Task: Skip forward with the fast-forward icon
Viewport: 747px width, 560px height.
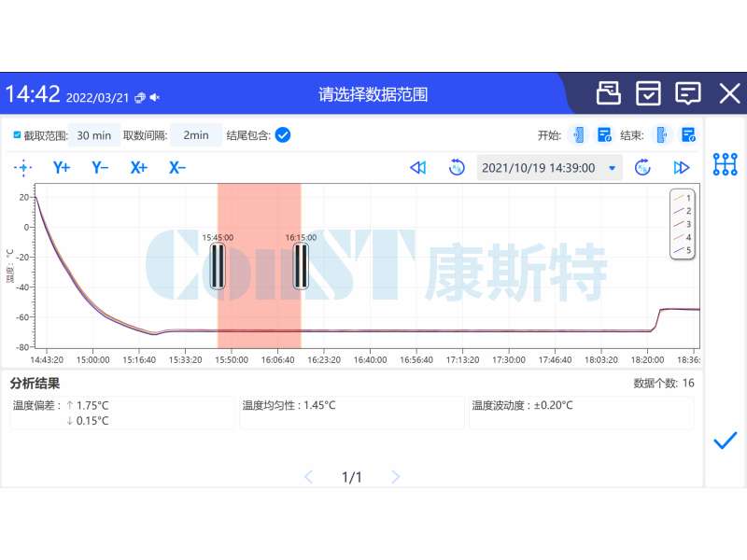Action: tap(682, 168)
